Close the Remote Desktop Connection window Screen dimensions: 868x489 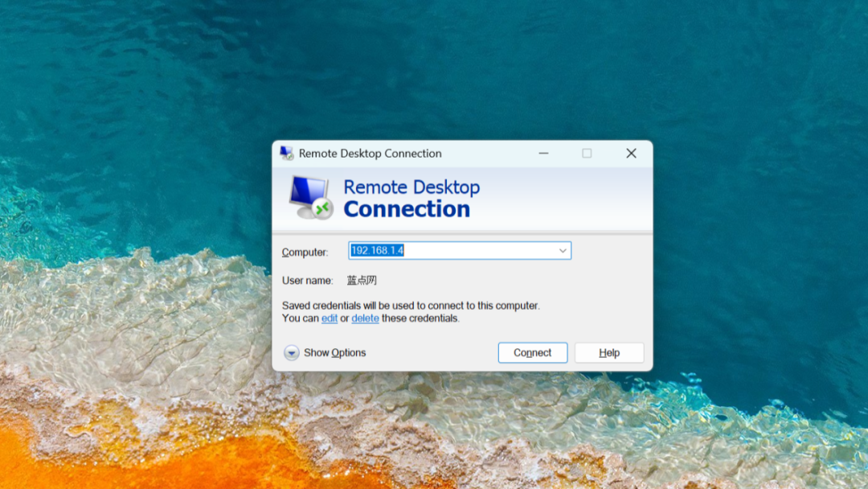pos(631,154)
